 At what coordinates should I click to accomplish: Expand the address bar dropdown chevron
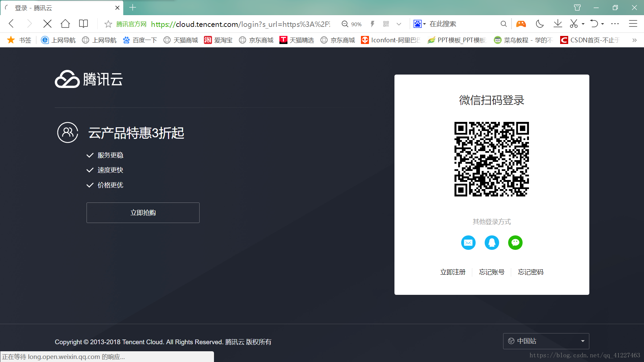coord(399,24)
